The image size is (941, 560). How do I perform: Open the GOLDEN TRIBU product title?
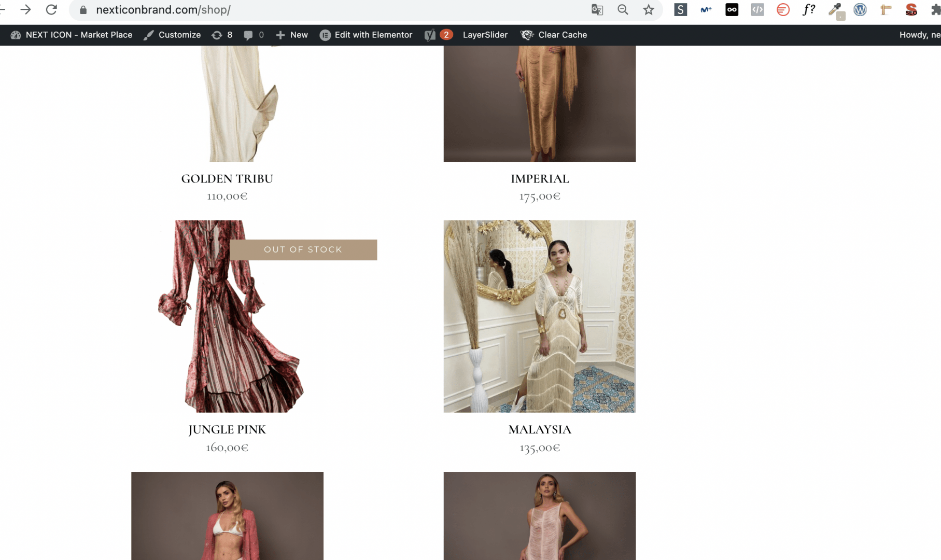[x=227, y=179]
